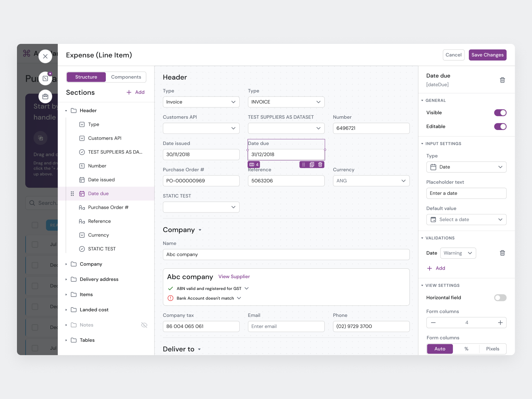Image resolution: width=532 pixels, height=399 pixels.
Task: Click the calendar icon of Date issued row
Action: click(x=82, y=180)
